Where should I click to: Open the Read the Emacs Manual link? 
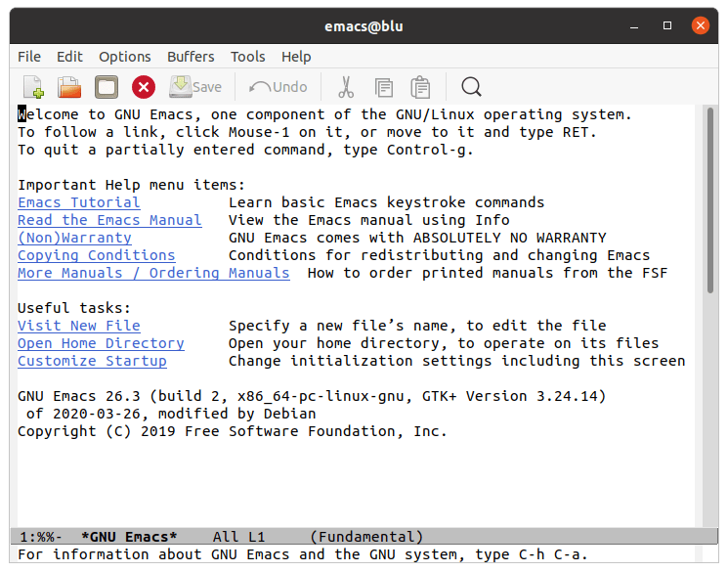click(109, 220)
